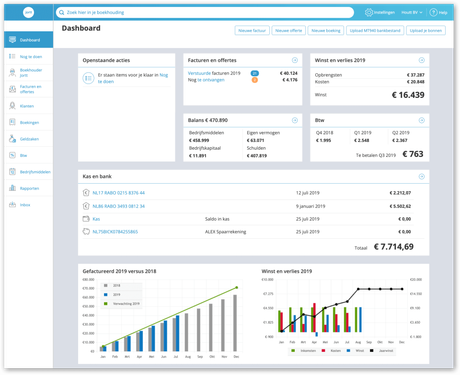Click the Klanten person icon in sidebar
460x375 pixels.
(12, 106)
